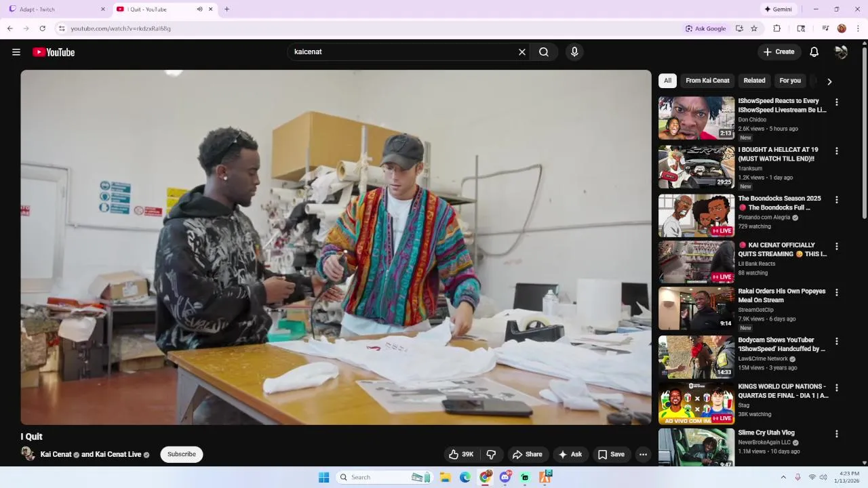The width and height of the screenshot is (868, 488).
Task: Open File Explorer from taskbar
Action: click(x=446, y=477)
